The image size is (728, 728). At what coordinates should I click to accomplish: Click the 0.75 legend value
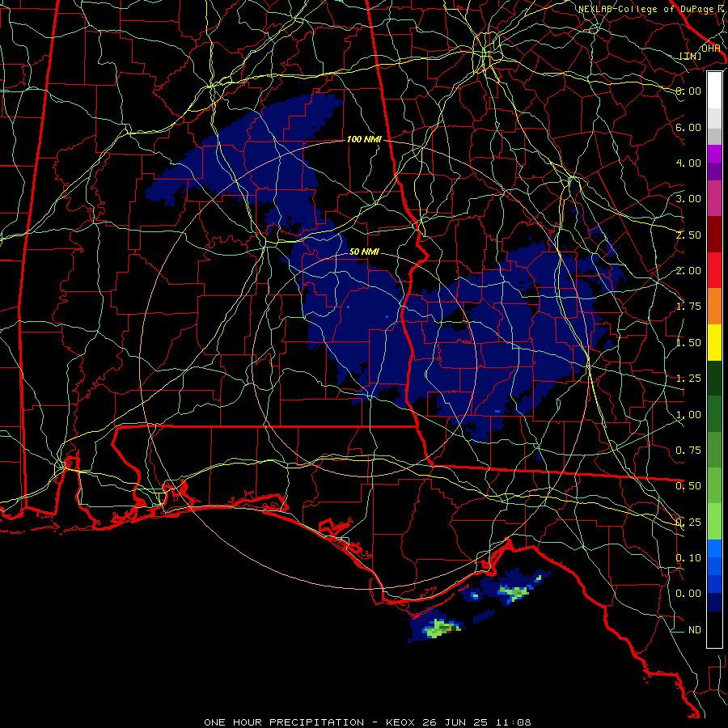(688, 451)
